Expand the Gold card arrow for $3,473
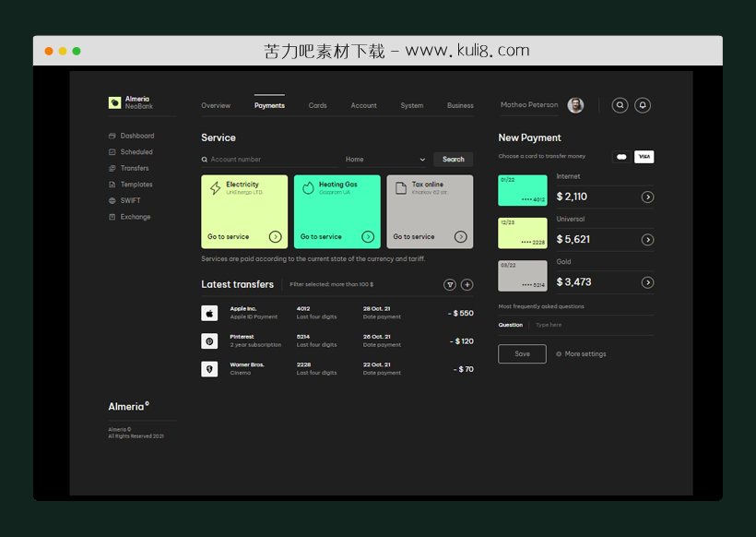 (647, 282)
